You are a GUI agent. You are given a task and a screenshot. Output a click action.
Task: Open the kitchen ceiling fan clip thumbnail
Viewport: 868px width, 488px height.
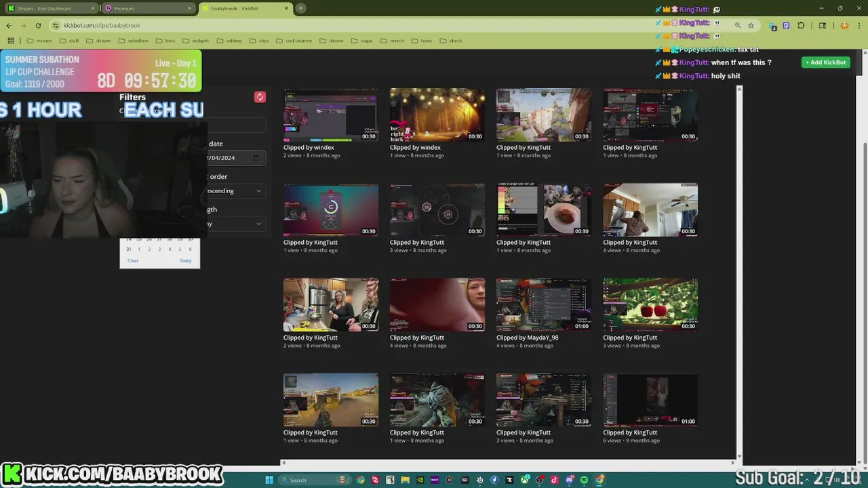(650, 209)
